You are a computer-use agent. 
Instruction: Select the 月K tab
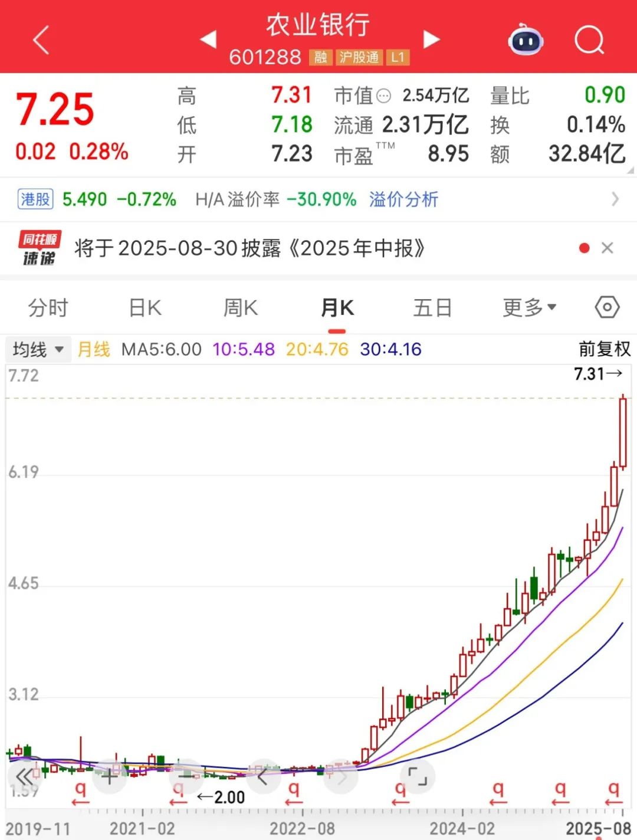[337, 307]
